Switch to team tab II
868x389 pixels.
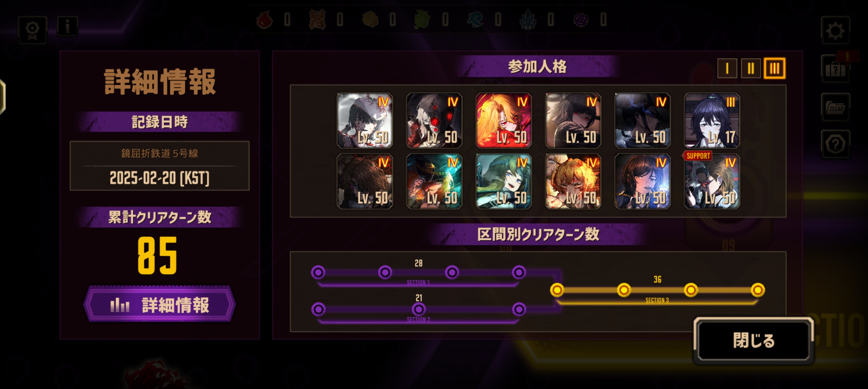tap(751, 68)
